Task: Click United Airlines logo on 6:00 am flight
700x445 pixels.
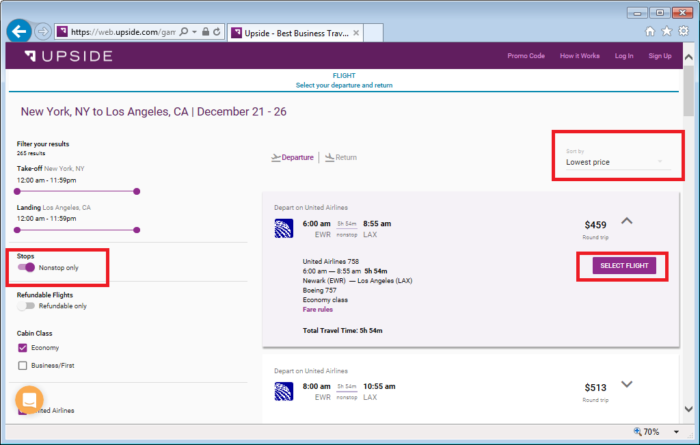Action: (283, 229)
